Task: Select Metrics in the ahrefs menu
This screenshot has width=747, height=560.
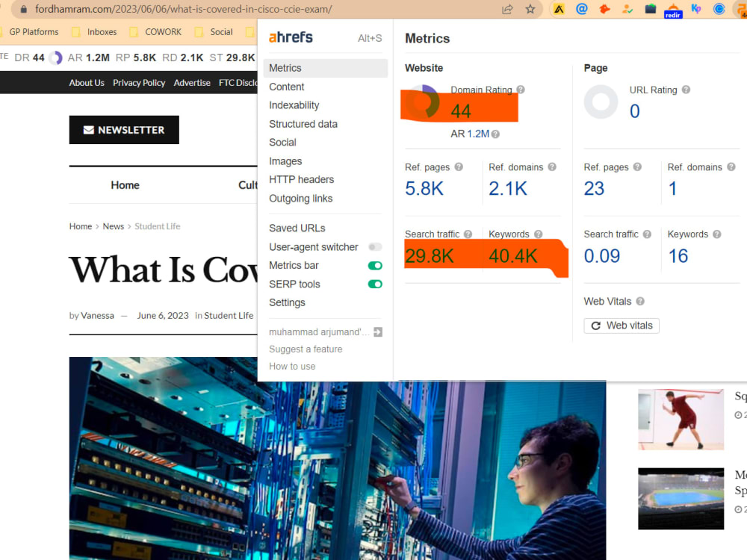Action: click(326, 68)
